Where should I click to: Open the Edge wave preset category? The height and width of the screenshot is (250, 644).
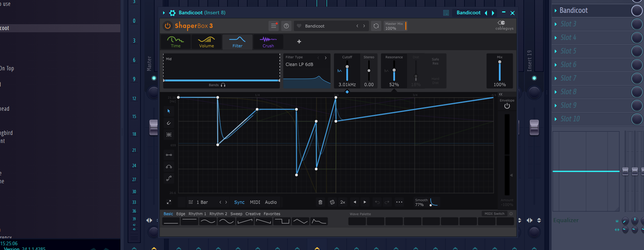click(181, 213)
